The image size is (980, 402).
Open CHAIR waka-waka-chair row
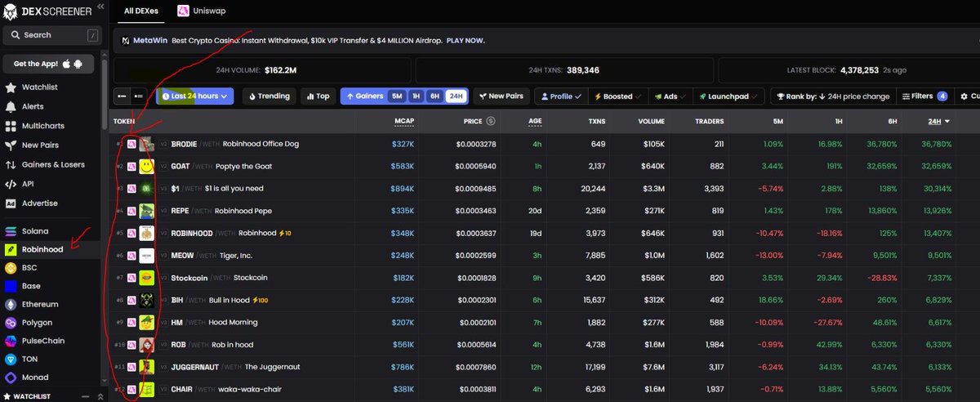(546, 389)
